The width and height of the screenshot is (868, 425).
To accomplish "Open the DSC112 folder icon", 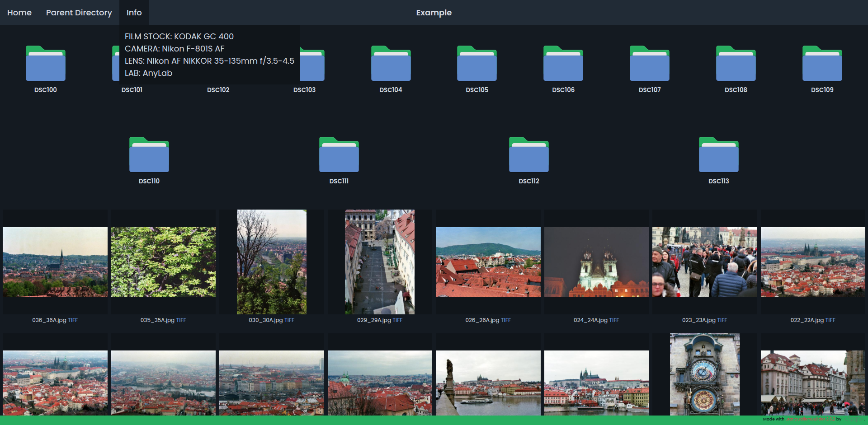I will [x=529, y=155].
